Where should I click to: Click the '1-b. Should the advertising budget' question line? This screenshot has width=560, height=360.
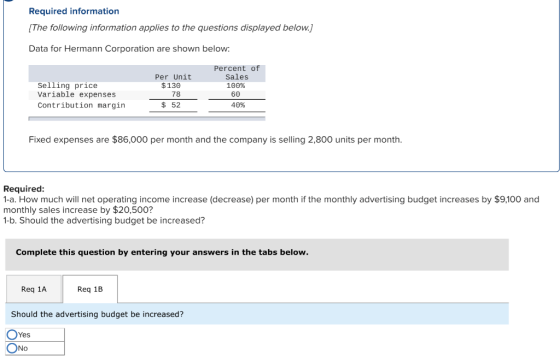(104, 220)
